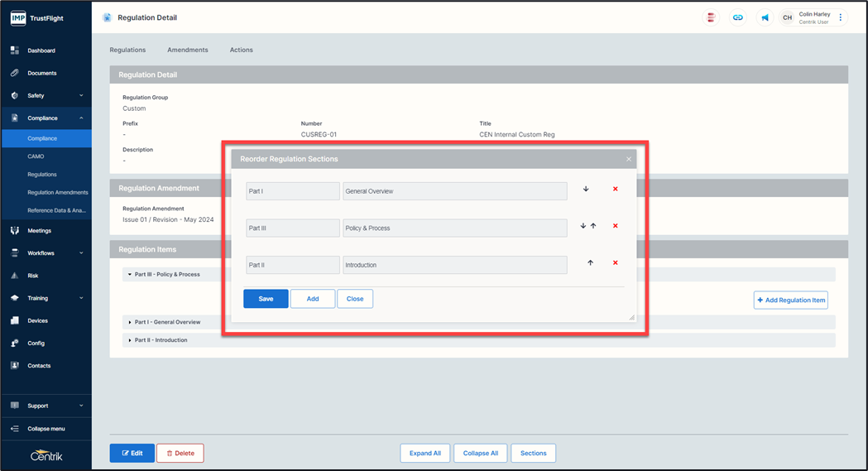Click the Introduction section title field
This screenshot has height=471, width=868.
pos(454,265)
